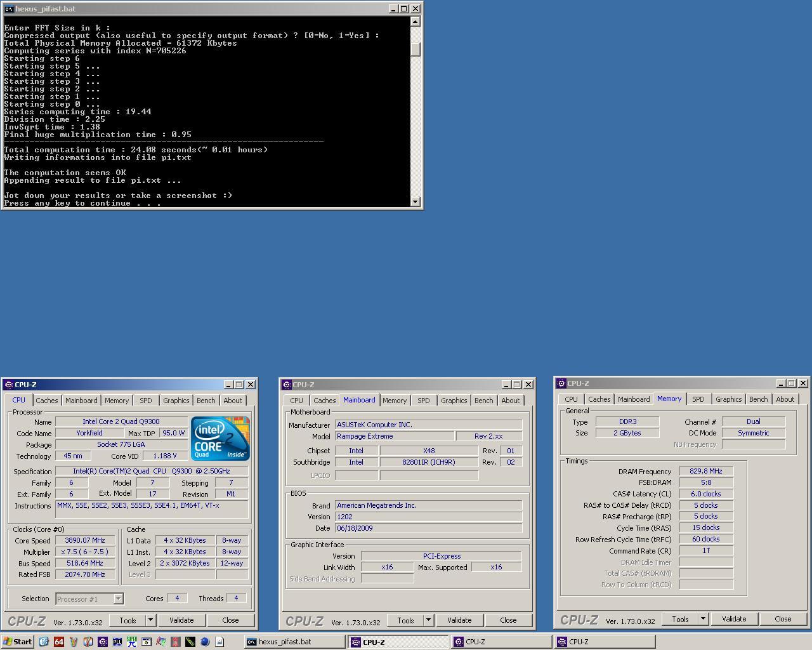This screenshot has height=650, width=812.
Task: Open Bench tab in Mainboard window
Action: coord(483,401)
